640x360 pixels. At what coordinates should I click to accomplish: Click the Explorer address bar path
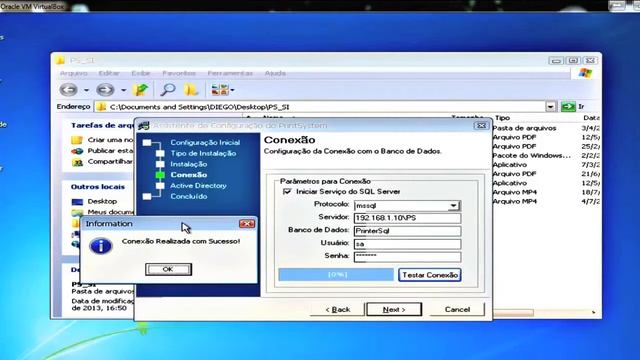pos(199,107)
